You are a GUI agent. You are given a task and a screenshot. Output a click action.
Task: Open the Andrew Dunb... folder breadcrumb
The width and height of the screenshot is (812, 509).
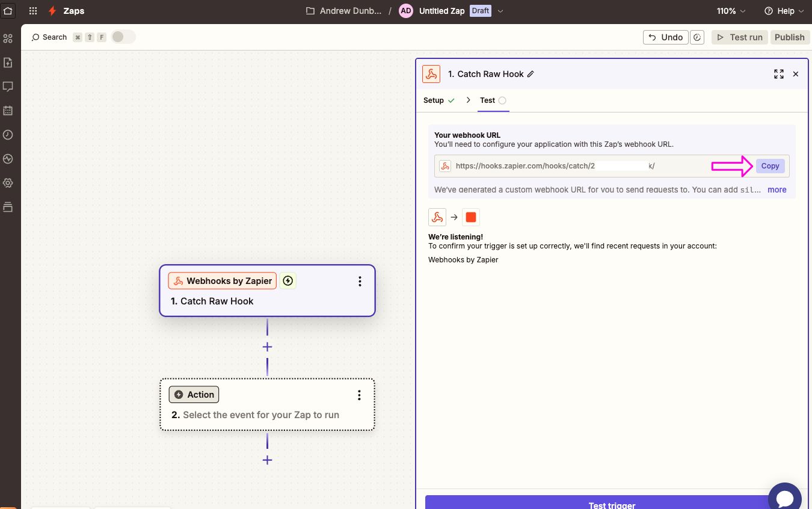351,11
